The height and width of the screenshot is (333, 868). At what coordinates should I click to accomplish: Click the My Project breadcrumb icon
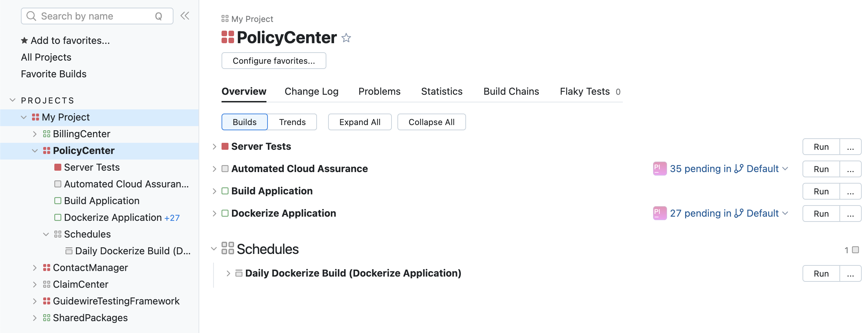point(225,19)
